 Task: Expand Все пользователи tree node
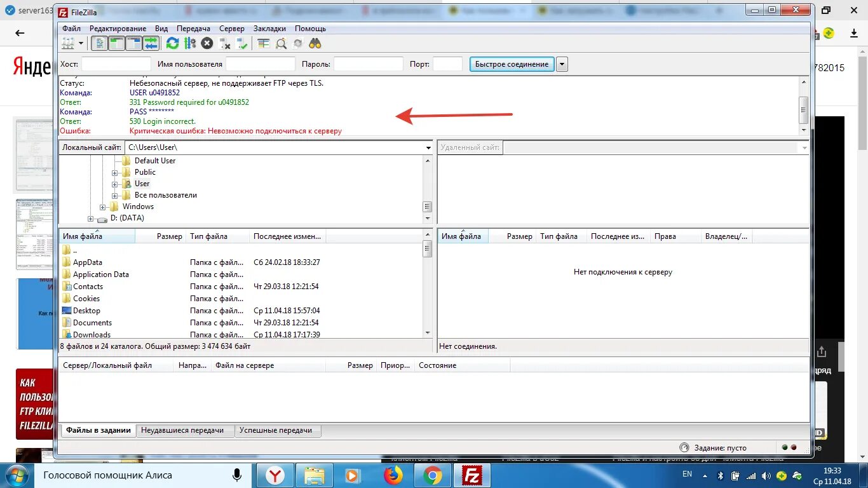[x=115, y=196]
